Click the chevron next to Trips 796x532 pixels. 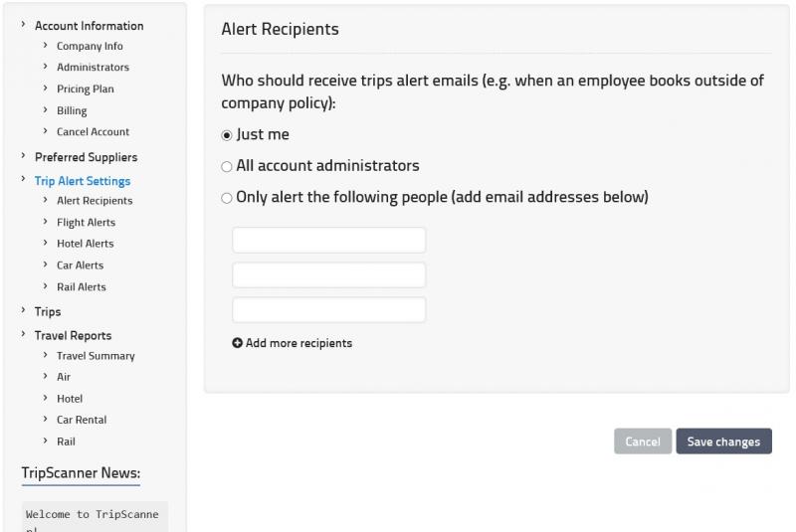pyautogui.click(x=23, y=310)
